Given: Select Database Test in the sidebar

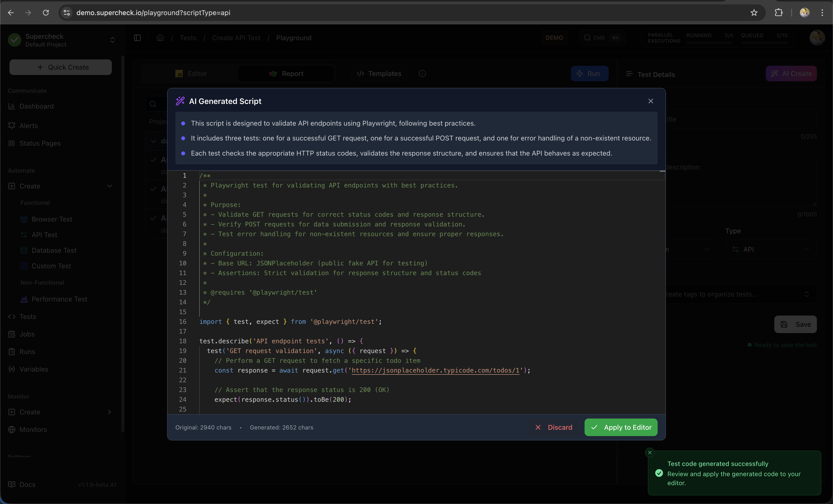Looking at the screenshot, I should click(54, 250).
